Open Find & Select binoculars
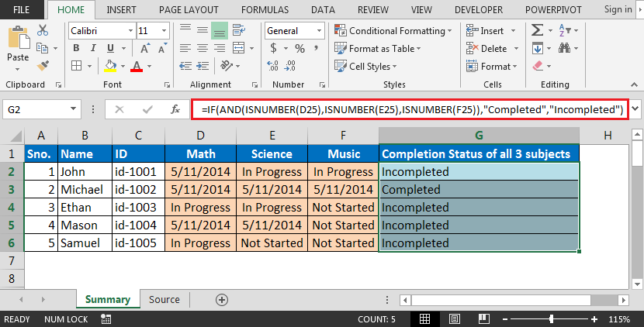Image resolution: width=644 pixels, height=327 pixels. [565, 48]
